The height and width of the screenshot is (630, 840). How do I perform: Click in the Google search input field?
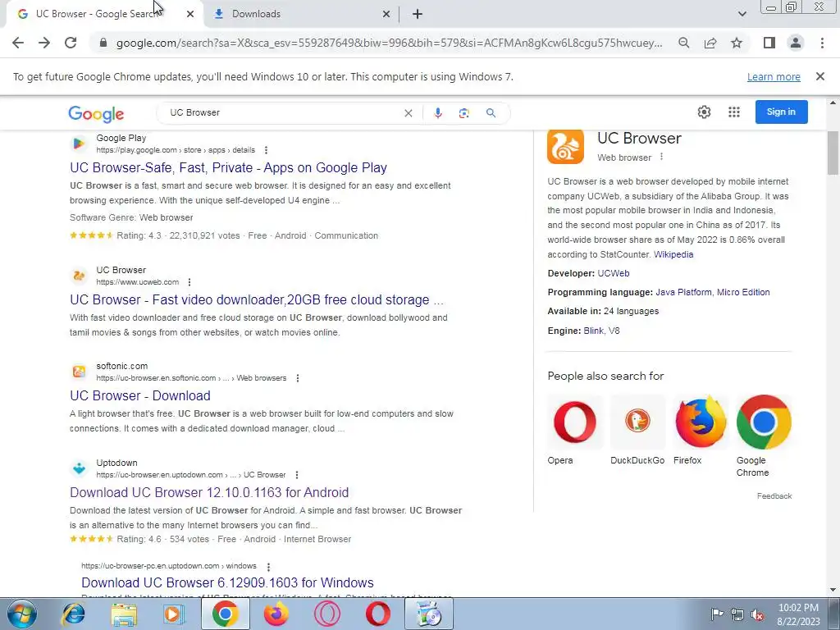click(x=284, y=113)
